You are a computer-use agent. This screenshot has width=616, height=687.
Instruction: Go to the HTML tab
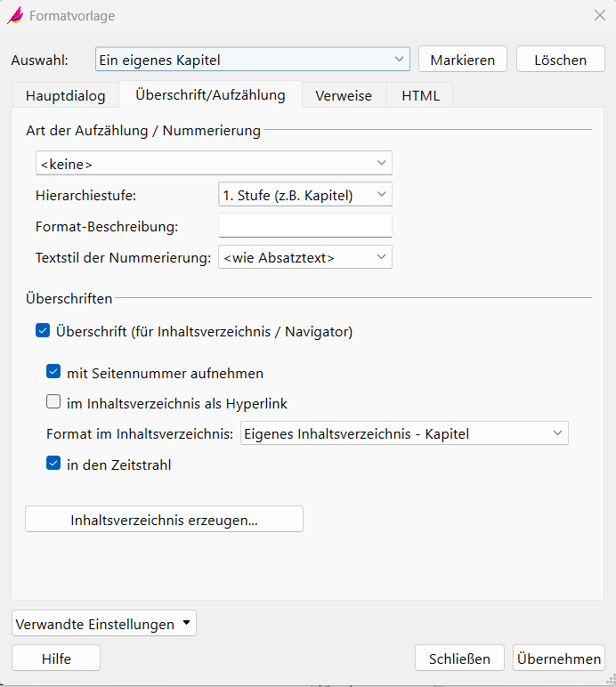click(420, 95)
